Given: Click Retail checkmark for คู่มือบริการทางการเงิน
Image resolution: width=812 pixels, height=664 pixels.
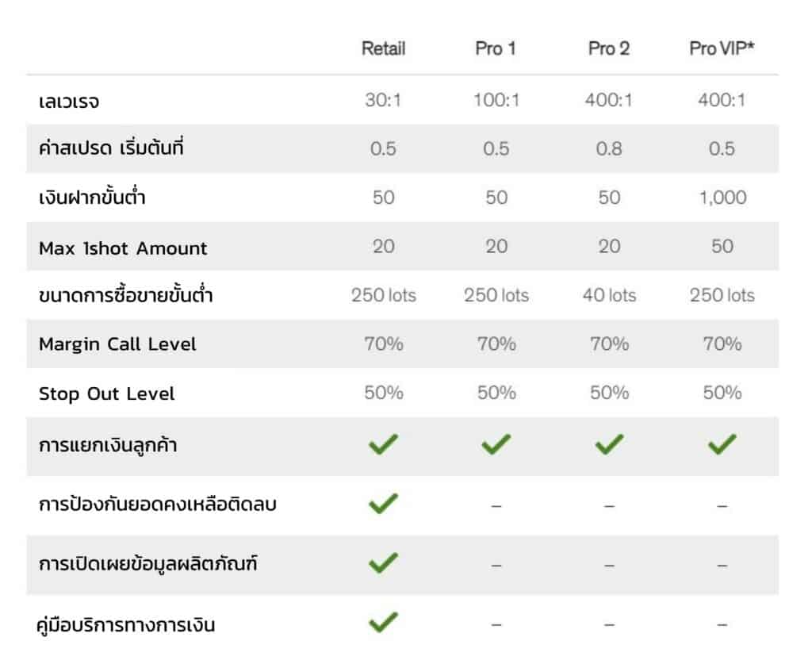Looking at the screenshot, I should (383, 623).
